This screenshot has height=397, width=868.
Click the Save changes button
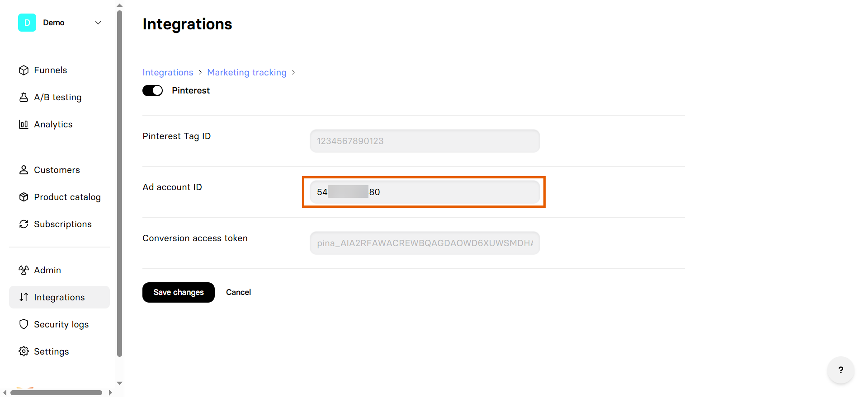point(179,292)
